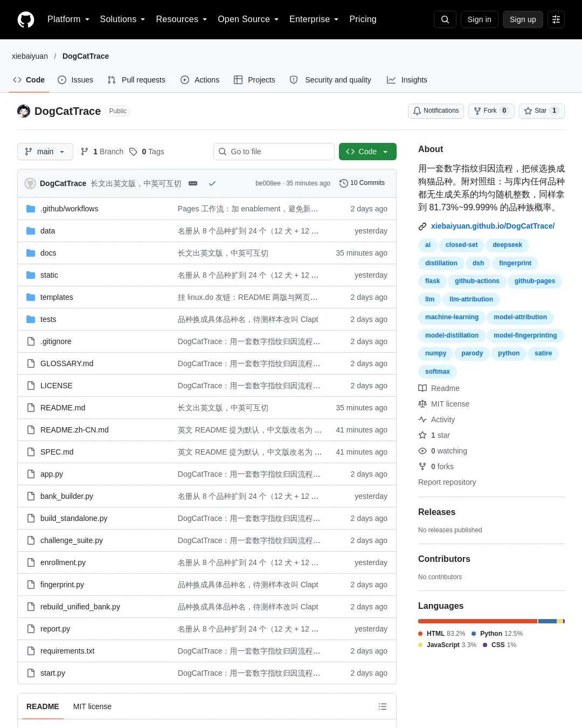Open the green Code dropdown

[x=368, y=152]
